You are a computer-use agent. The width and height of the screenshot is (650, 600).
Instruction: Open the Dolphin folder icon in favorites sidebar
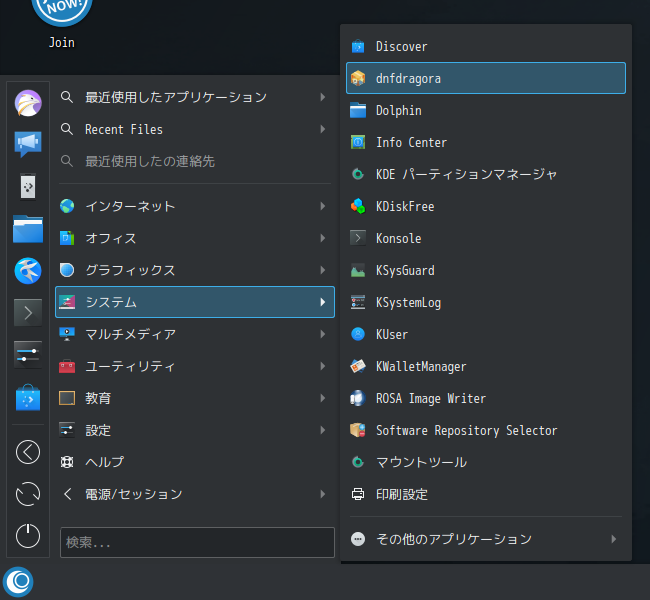pyautogui.click(x=28, y=228)
